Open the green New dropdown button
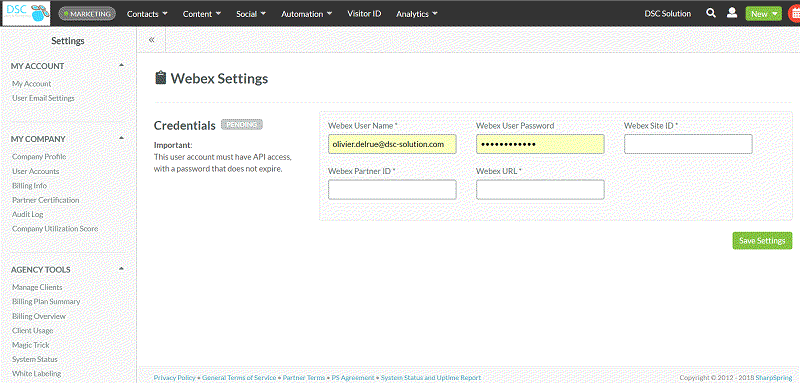Image resolution: width=800 pixels, height=383 pixels. [763, 14]
